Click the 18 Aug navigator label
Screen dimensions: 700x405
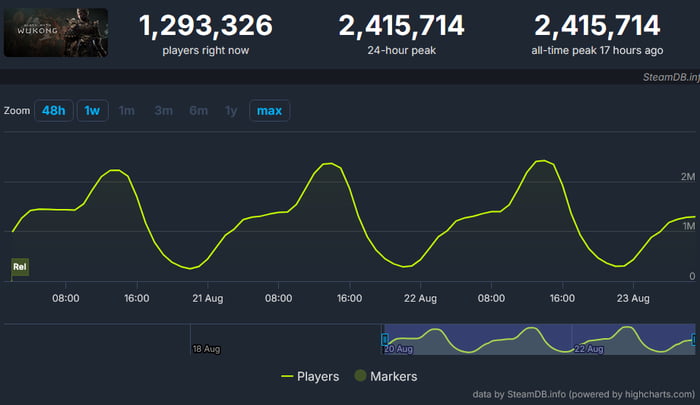[x=206, y=349]
